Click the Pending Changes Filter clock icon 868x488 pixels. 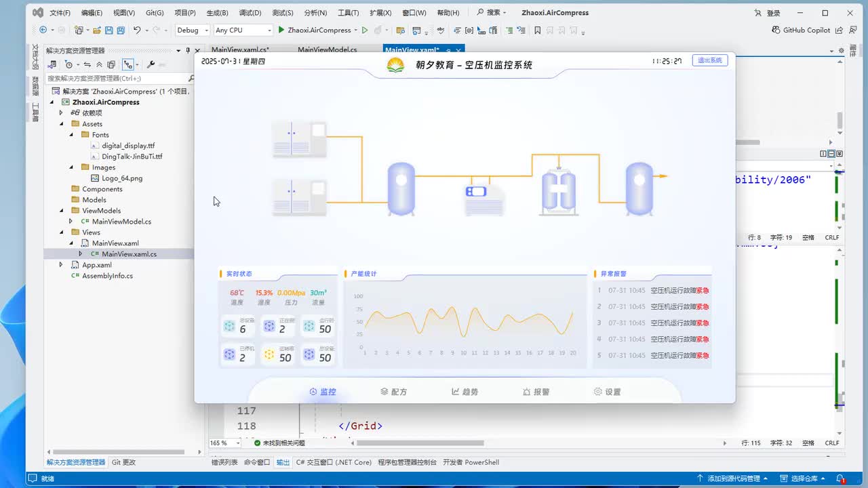[x=68, y=64]
